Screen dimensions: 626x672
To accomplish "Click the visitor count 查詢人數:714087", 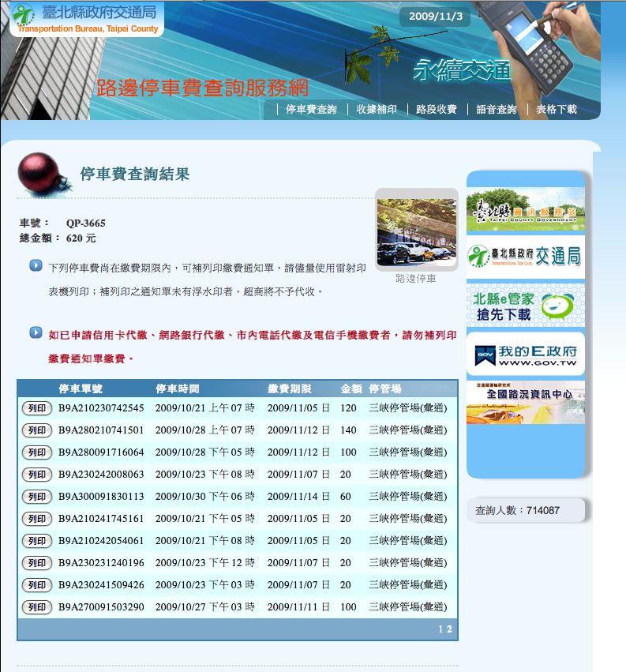I will 517,510.
